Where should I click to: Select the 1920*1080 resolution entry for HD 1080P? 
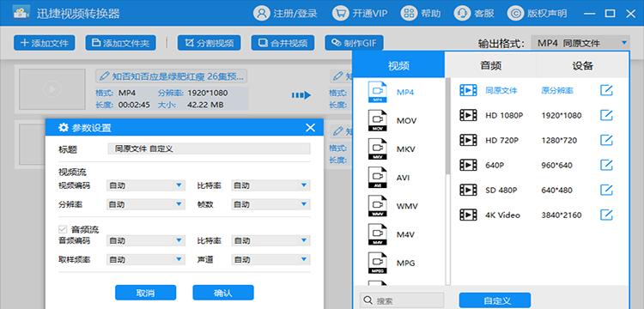pyautogui.click(x=562, y=115)
